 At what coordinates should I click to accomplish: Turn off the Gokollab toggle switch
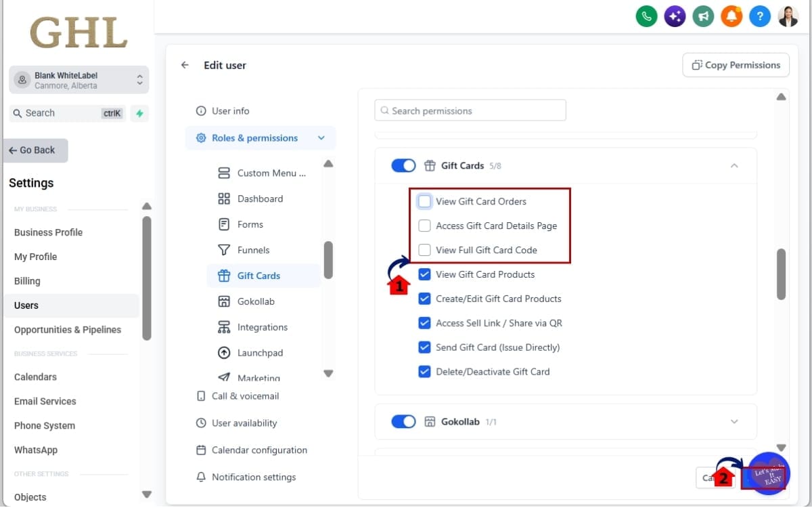pyautogui.click(x=404, y=421)
